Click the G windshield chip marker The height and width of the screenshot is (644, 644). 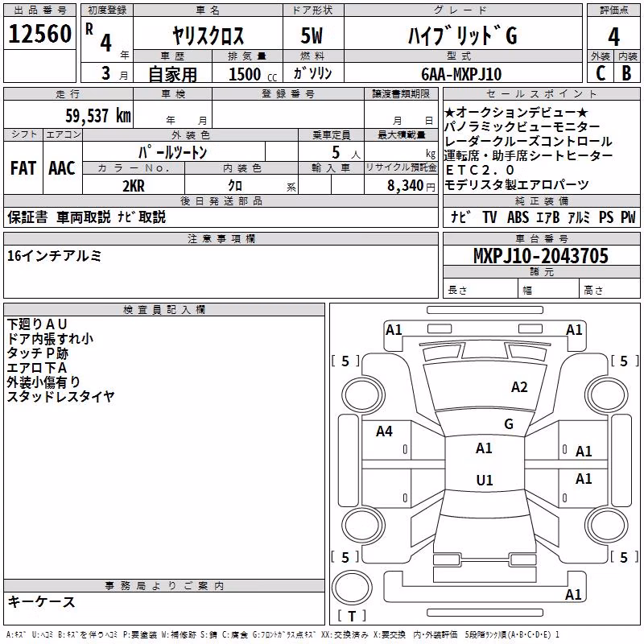coord(509,424)
